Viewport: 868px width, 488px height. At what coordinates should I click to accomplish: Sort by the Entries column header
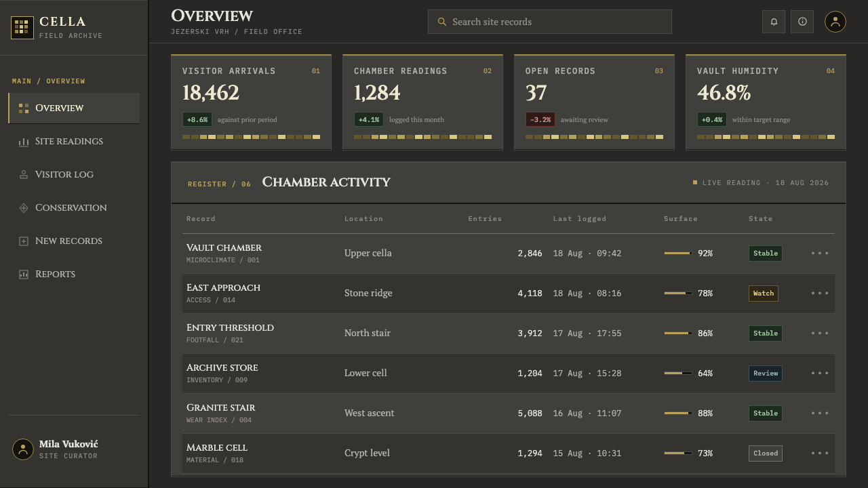pyautogui.click(x=485, y=219)
